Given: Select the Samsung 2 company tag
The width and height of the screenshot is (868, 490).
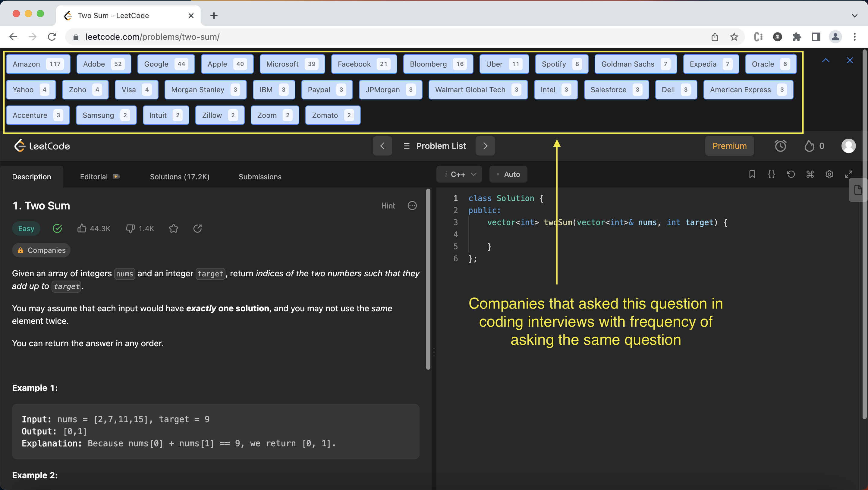Looking at the screenshot, I should click(106, 115).
